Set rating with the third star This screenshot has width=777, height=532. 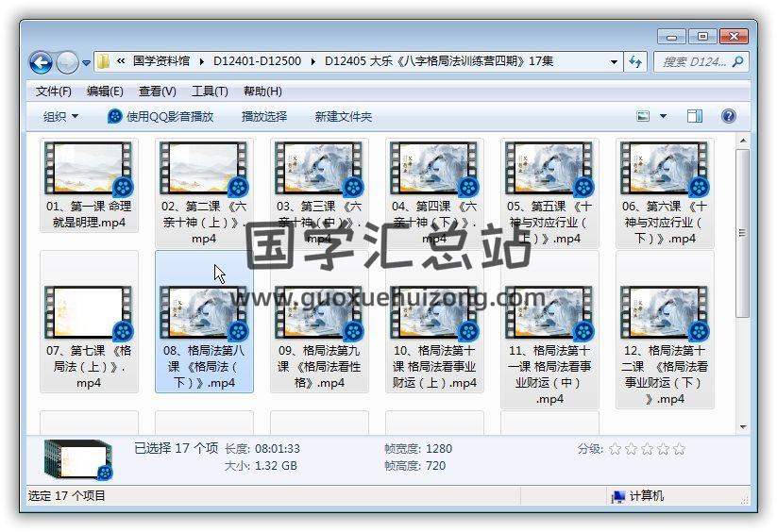[x=647, y=449]
